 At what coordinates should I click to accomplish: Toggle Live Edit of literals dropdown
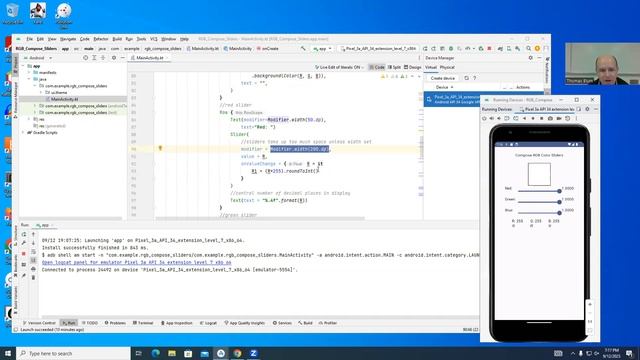click(339, 67)
